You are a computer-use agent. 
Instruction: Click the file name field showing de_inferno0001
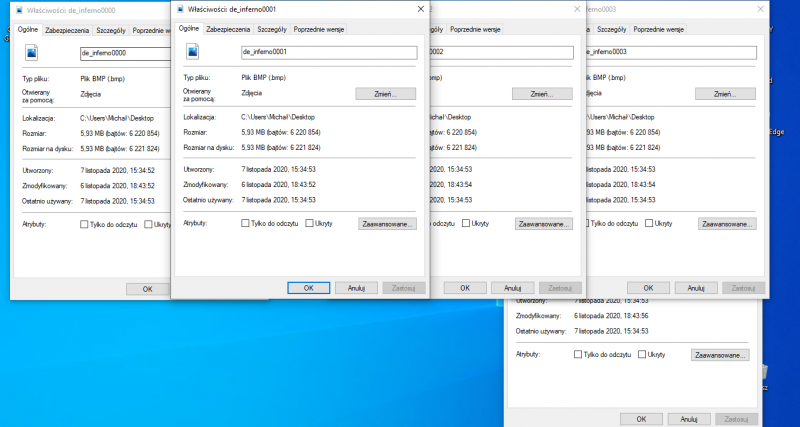[x=329, y=52]
